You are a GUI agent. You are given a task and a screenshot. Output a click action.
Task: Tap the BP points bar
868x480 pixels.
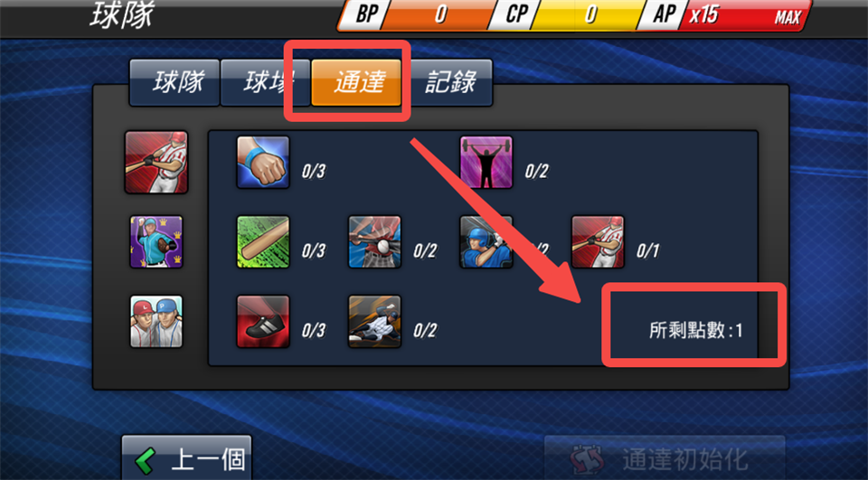(x=416, y=15)
